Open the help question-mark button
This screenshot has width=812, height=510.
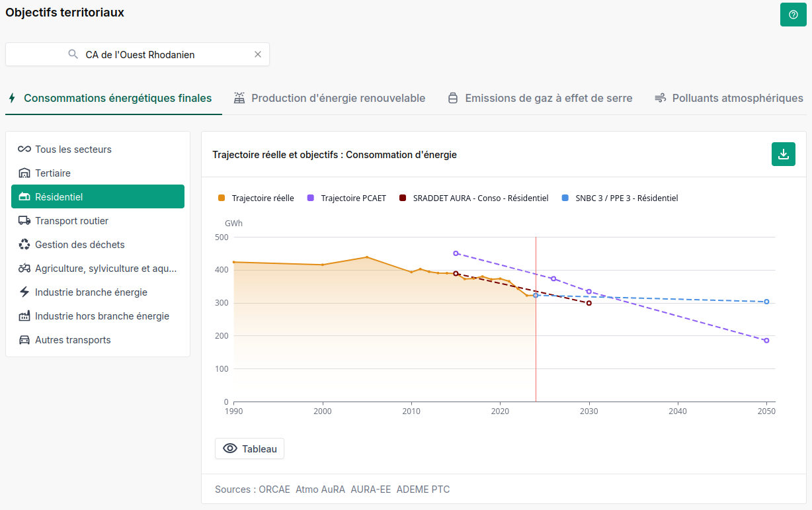(x=793, y=15)
